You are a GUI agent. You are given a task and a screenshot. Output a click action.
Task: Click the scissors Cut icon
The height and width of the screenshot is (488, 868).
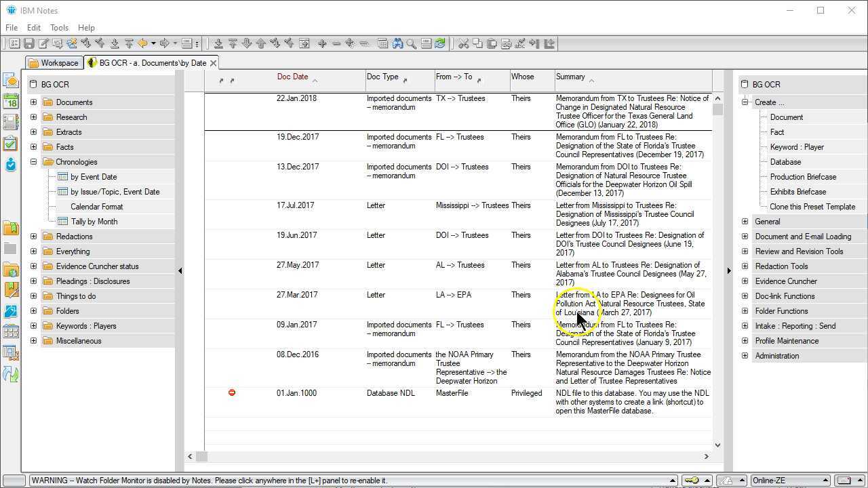pyautogui.click(x=463, y=43)
